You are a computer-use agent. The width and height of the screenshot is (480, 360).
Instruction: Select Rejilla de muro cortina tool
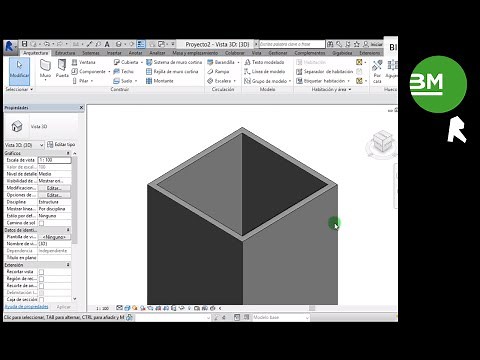point(172,71)
